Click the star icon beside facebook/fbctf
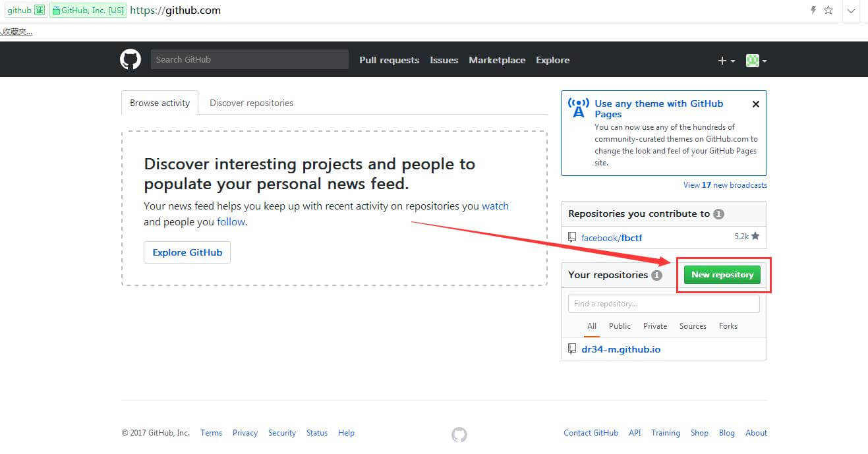 tap(755, 236)
